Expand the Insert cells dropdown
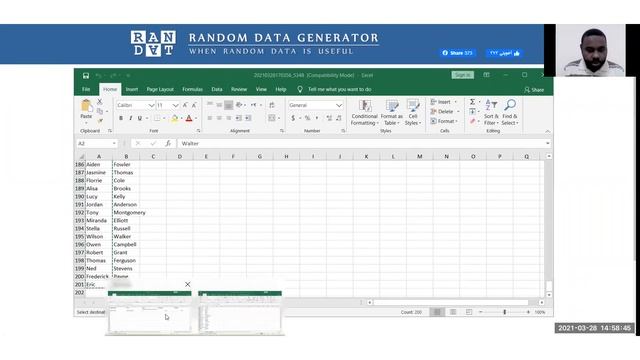Screen dimensions: 640x360 click(456, 102)
